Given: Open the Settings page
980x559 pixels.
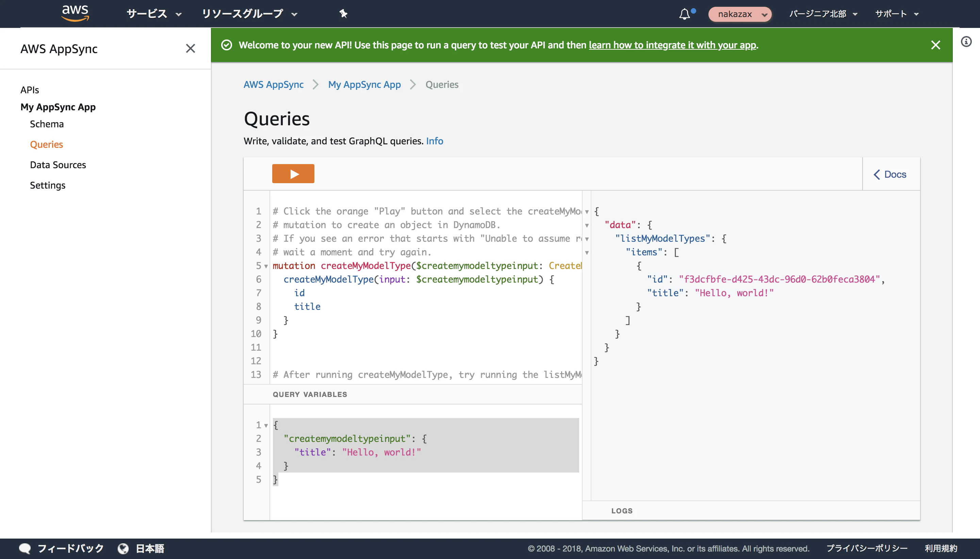Looking at the screenshot, I should click(x=48, y=186).
